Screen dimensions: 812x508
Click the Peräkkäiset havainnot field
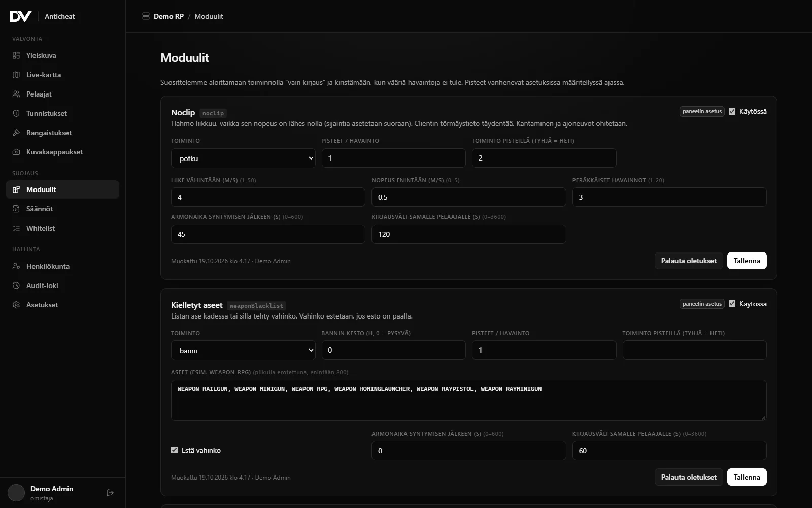(669, 197)
